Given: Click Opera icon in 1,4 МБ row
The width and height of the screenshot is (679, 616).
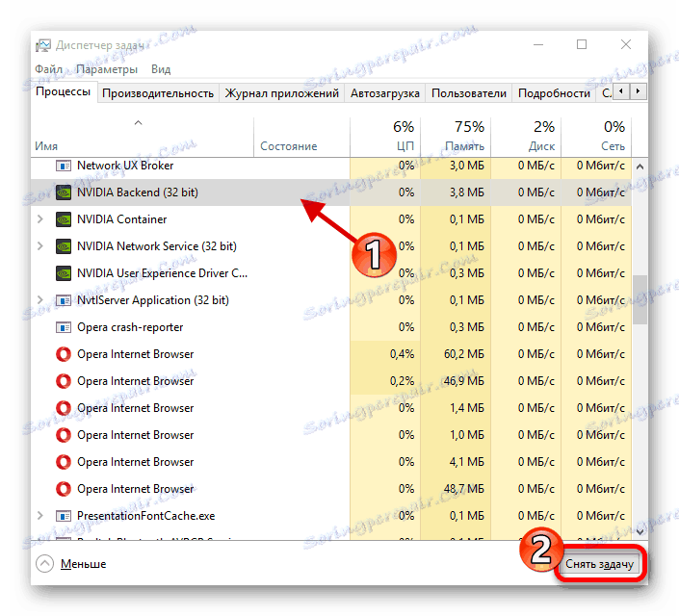Looking at the screenshot, I should (64, 408).
